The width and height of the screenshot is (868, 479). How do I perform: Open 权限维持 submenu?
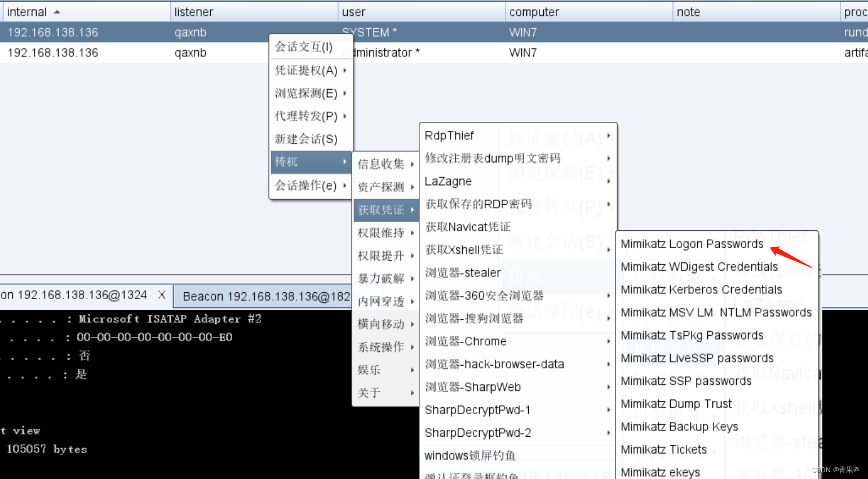coord(386,232)
